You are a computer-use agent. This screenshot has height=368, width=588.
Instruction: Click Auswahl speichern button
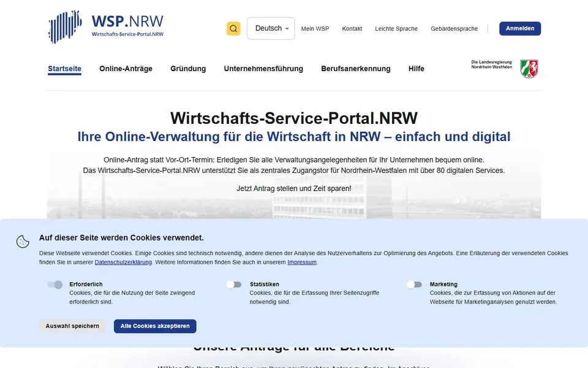(x=72, y=326)
